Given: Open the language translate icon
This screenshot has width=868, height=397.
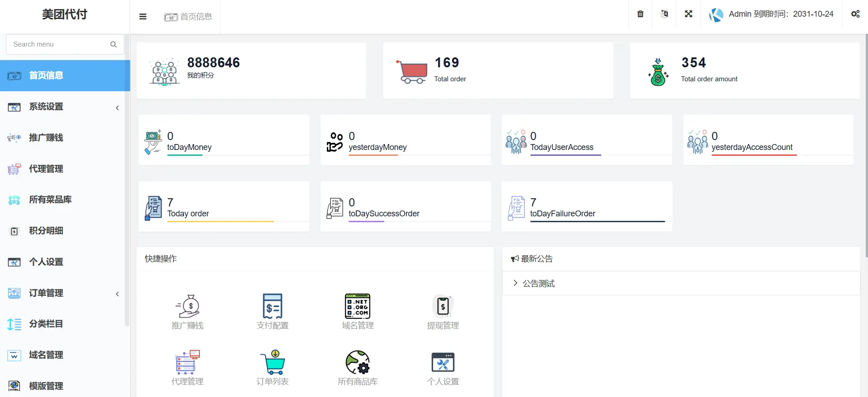Looking at the screenshot, I should 664,14.
